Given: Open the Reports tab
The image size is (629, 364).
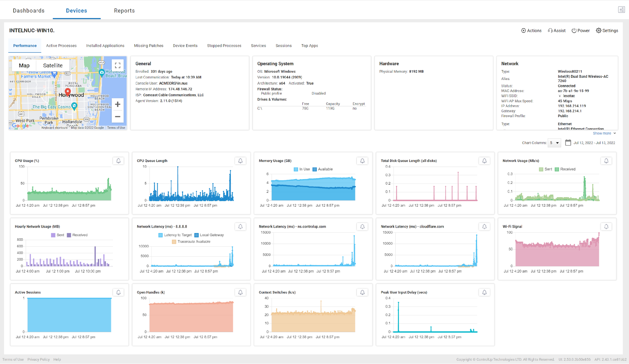Looking at the screenshot, I should click(124, 10).
